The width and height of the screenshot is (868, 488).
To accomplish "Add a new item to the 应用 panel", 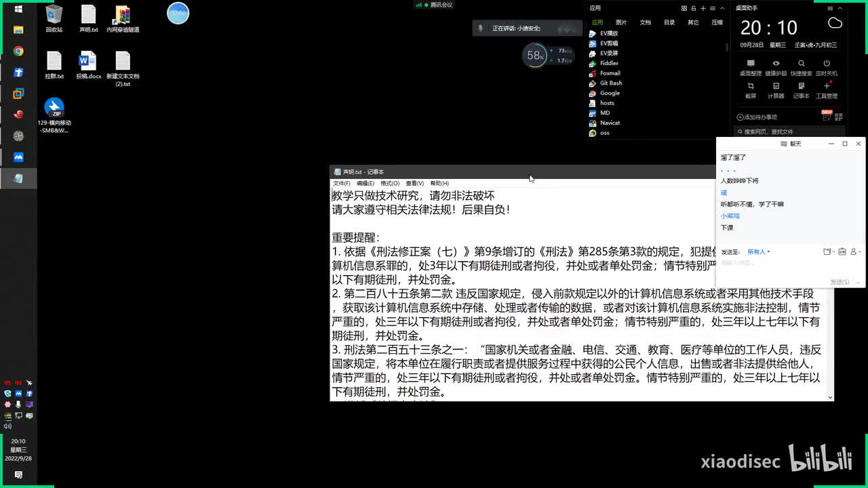I will 703,8.
